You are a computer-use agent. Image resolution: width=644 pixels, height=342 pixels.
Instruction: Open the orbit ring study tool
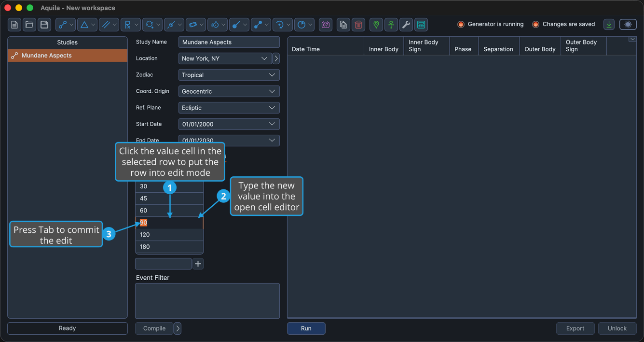[x=196, y=25]
